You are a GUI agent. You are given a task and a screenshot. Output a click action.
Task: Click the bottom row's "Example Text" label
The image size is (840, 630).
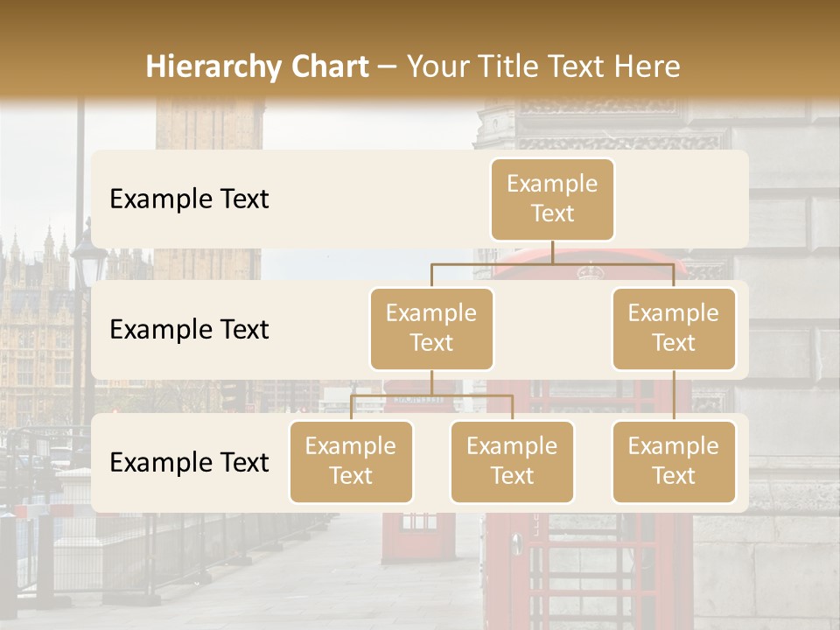point(189,462)
